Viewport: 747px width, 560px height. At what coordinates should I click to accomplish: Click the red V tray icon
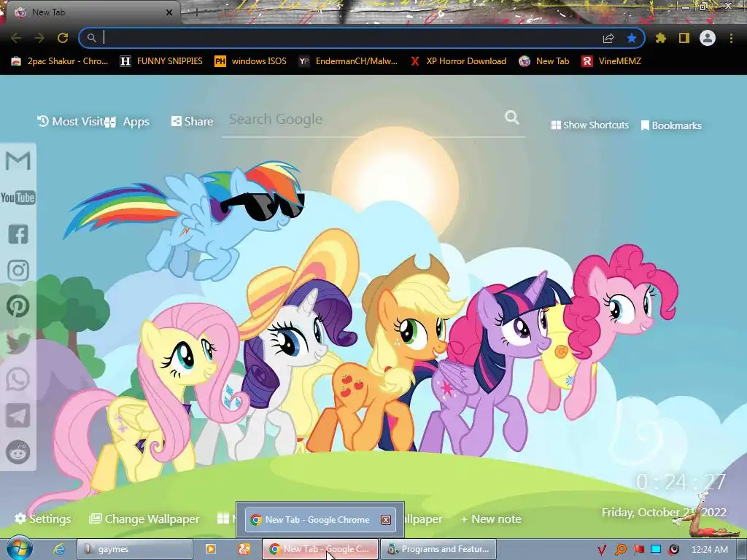click(602, 550)
